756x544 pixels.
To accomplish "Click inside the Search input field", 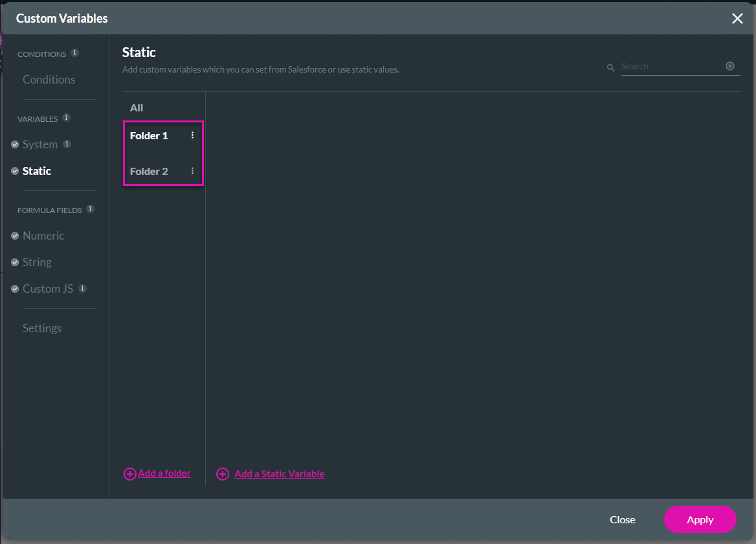I will point(667,66).
